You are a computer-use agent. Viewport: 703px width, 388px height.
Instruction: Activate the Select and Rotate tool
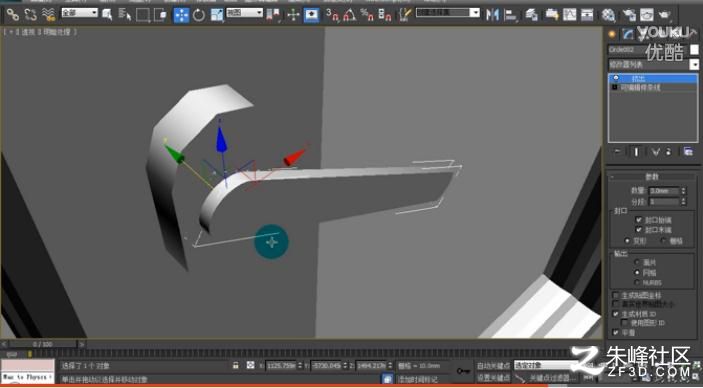click(199, 15)
